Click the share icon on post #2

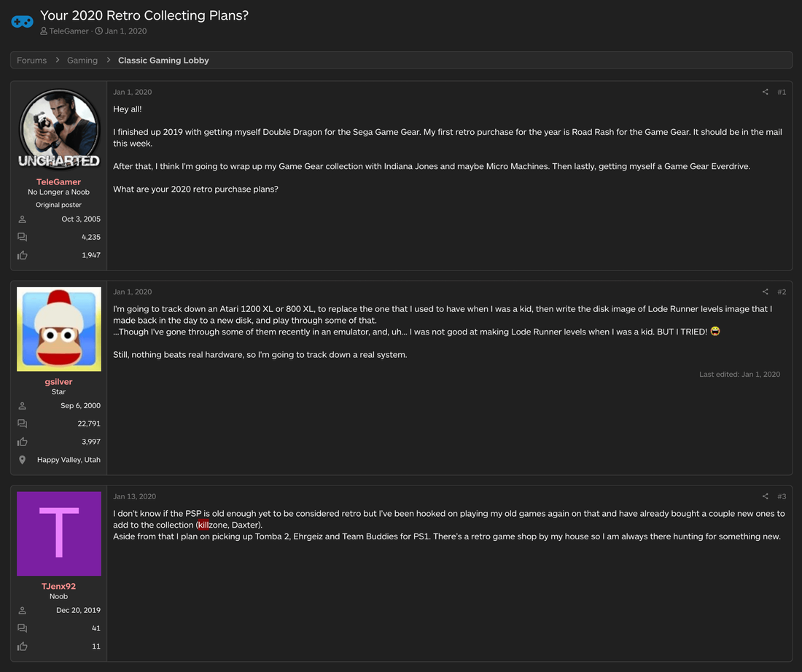tap(765, 292)
